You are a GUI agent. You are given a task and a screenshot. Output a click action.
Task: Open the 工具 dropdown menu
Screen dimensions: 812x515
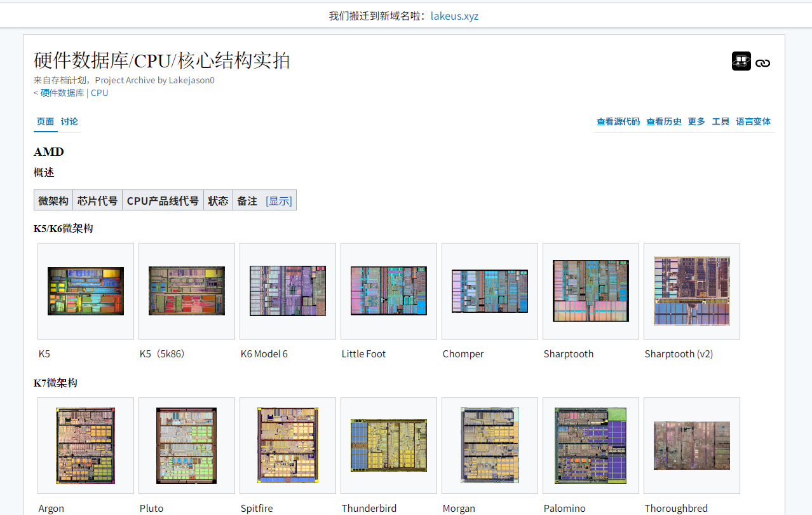click(x=721, y=121)
